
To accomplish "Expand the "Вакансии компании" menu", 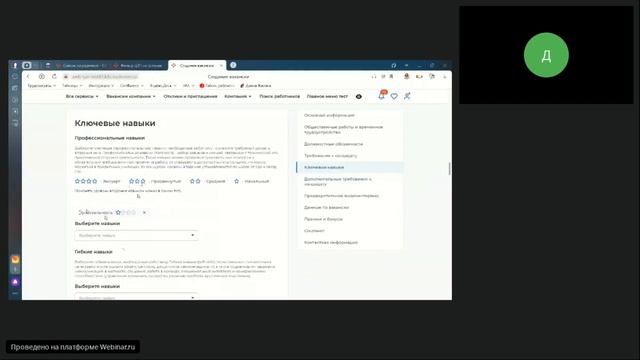I will click(x=131, y=97).
